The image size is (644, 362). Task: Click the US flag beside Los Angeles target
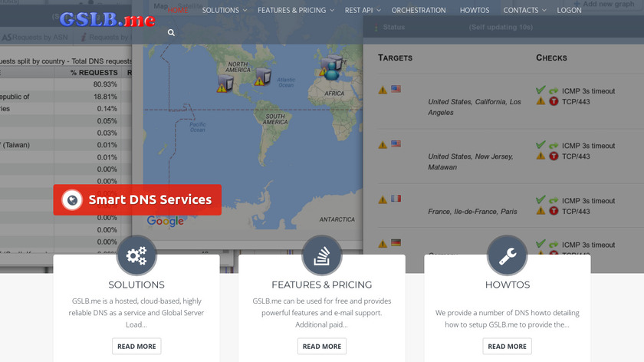click(x=396, y=89)
